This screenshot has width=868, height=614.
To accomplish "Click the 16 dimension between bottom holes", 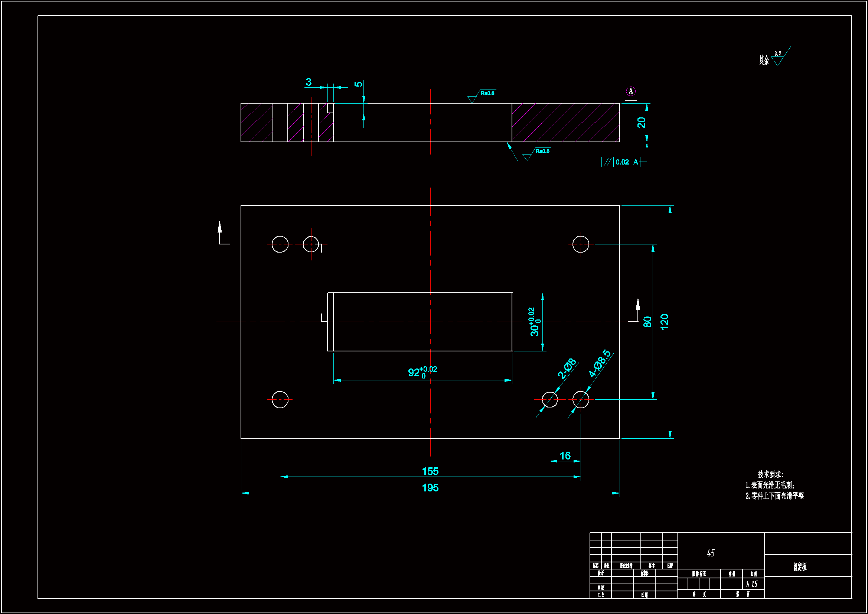I will (565, 456).
